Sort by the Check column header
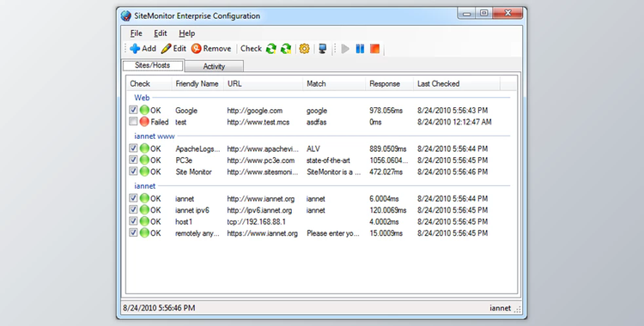 149,84
